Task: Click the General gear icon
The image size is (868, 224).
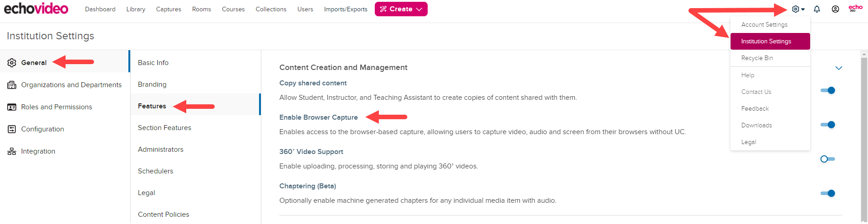Action: [12, 63]
